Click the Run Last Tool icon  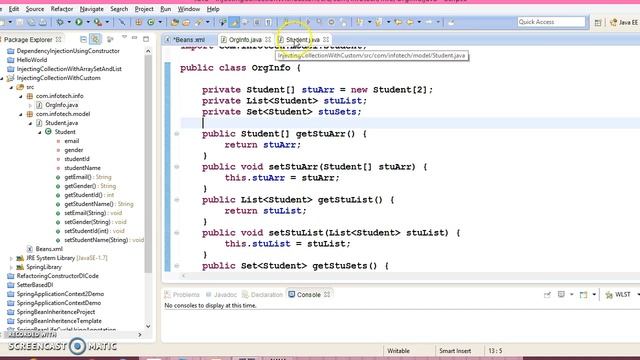pyautogui.click(x=97, y=22)
